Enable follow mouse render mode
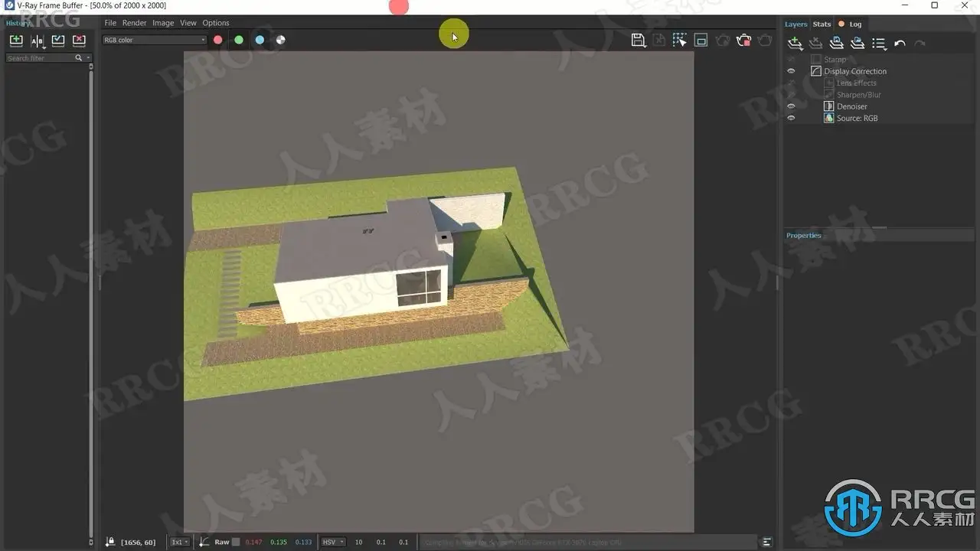This screenshot has height=551, width=980. coord(680,40)
